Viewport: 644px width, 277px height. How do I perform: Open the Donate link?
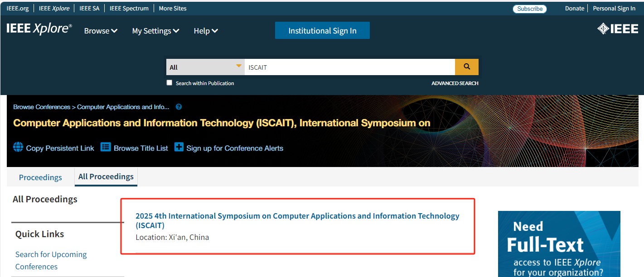tap(575, 8)
